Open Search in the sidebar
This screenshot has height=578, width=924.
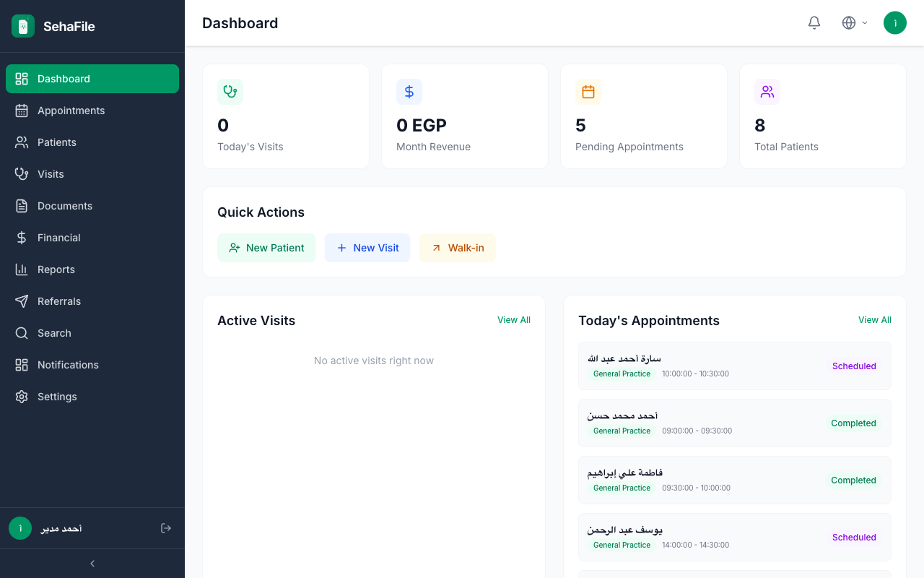coord(92,333)
